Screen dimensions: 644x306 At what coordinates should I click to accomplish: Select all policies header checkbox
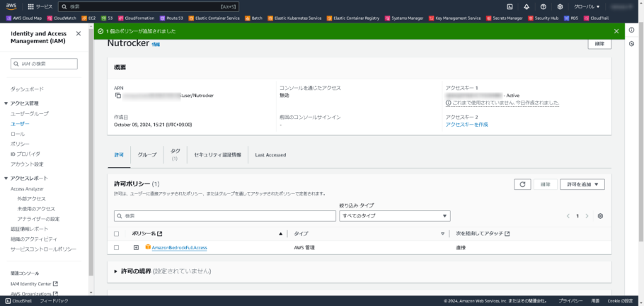click(116, 234)
